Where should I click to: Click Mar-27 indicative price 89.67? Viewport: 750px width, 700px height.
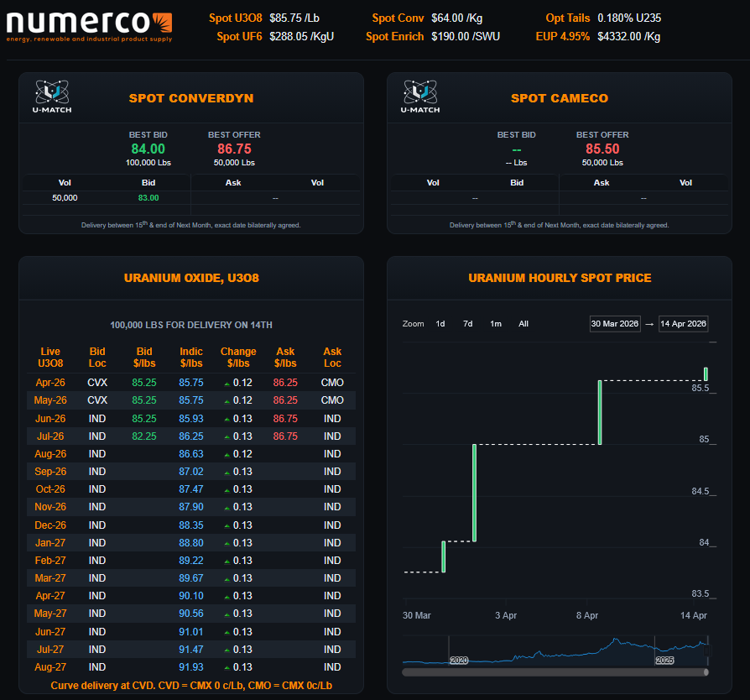pos(190,578)
